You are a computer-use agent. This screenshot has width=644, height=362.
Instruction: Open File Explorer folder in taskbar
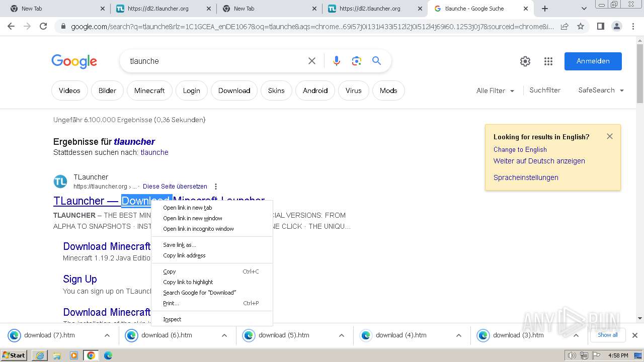coord(57,355)
